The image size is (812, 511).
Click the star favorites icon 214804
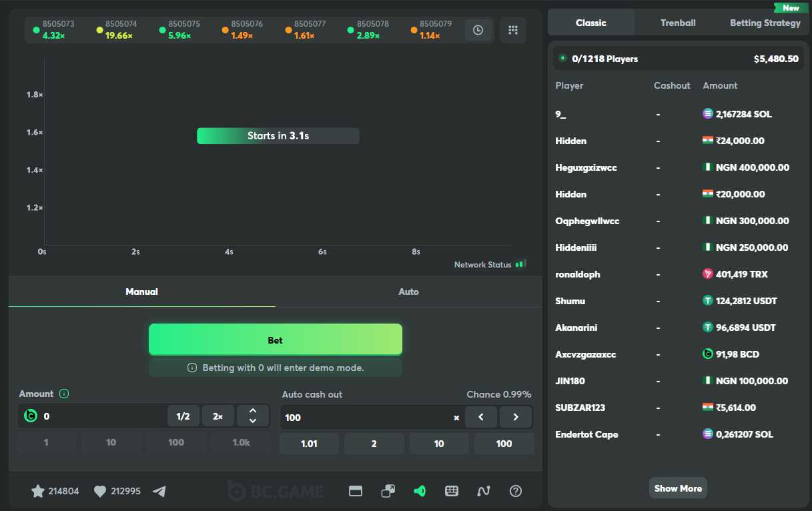coord(38,491)
